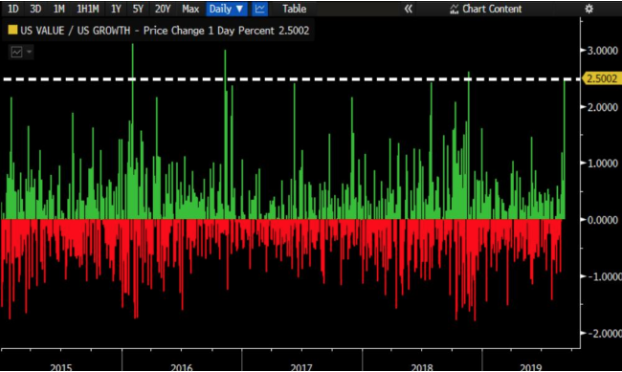Select the 1M time range
Viewport: 622px width, 372px height.
click(59, 9)
